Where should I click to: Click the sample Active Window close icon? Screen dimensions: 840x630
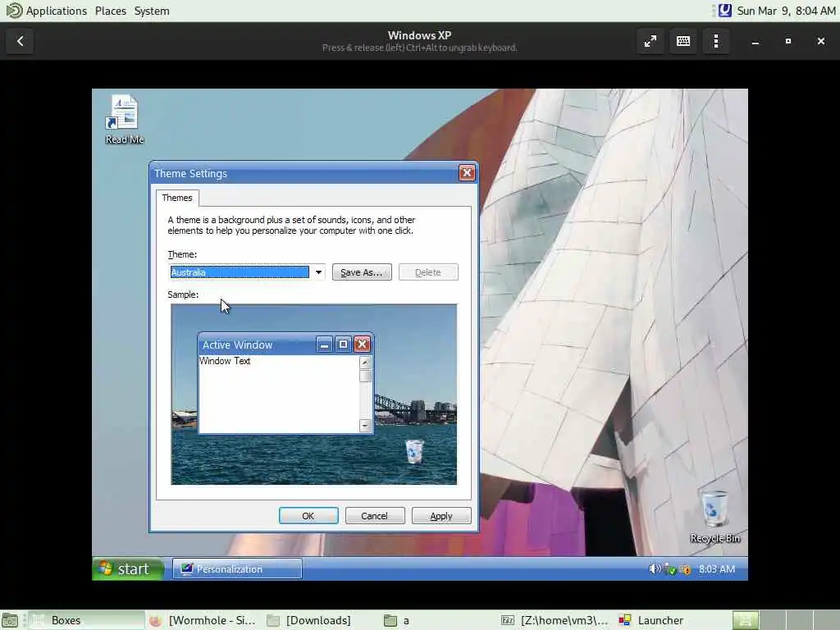point(362,345)
